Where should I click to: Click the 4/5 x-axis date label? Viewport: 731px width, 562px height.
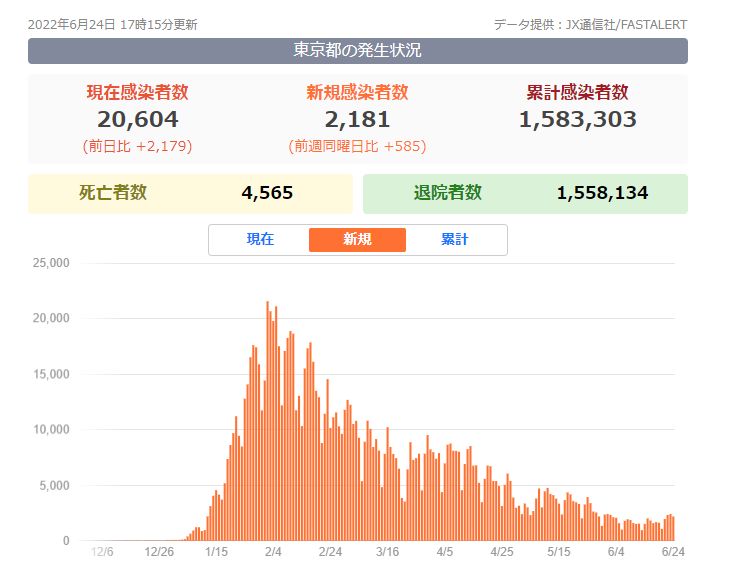pyautogui.click(x=445, y=552)
